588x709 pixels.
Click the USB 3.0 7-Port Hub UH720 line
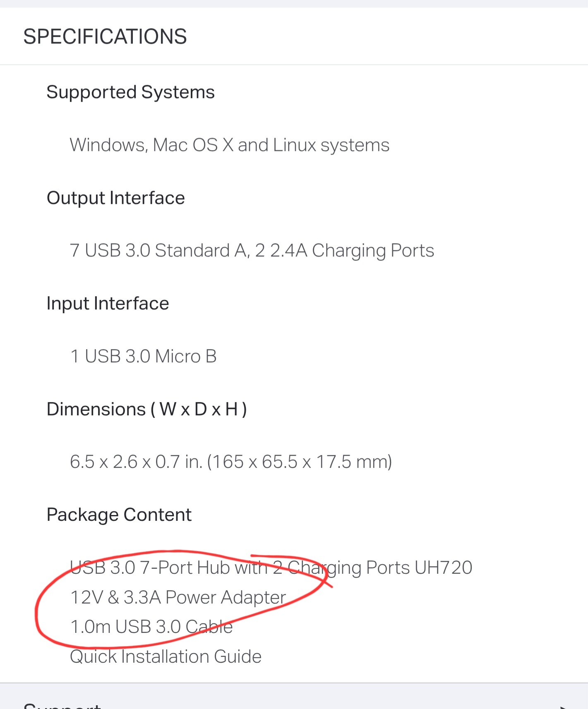pyautogui.click(x=271, y=568)
